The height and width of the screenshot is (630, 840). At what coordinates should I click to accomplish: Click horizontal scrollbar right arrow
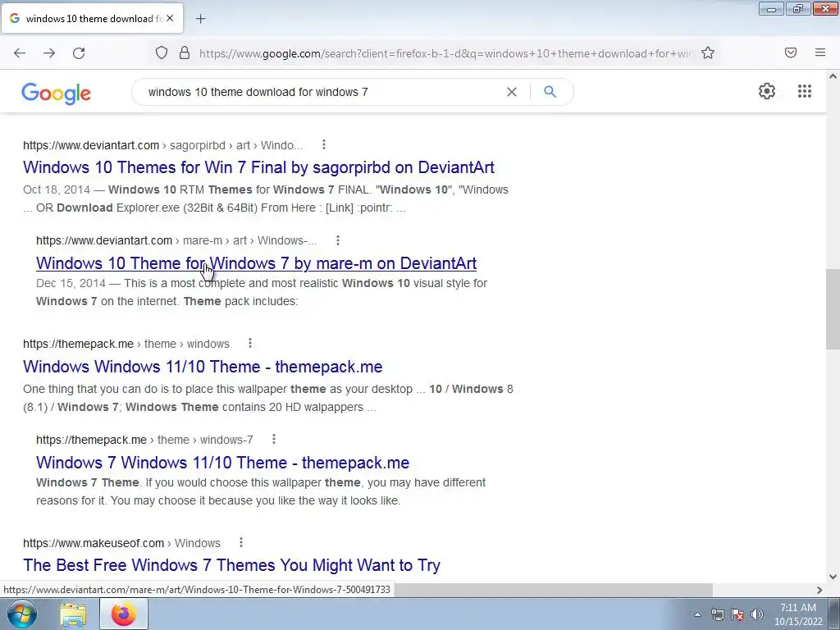(819, 590)
